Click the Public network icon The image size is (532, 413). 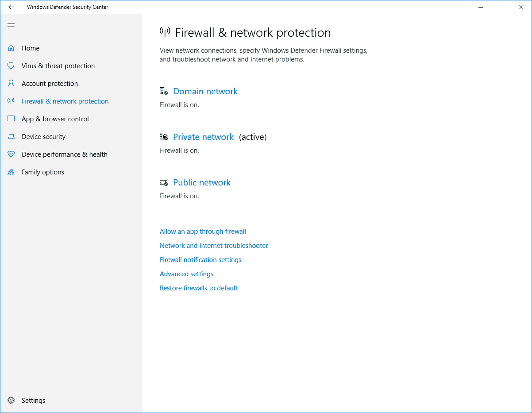[x=164, y=182]
